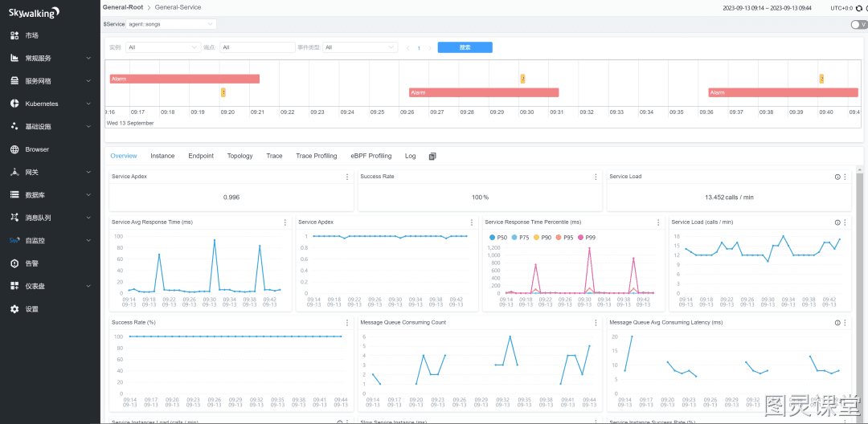Click the 告警 alarm icon
Screen dimensions: 868x424
click(15, 263)
